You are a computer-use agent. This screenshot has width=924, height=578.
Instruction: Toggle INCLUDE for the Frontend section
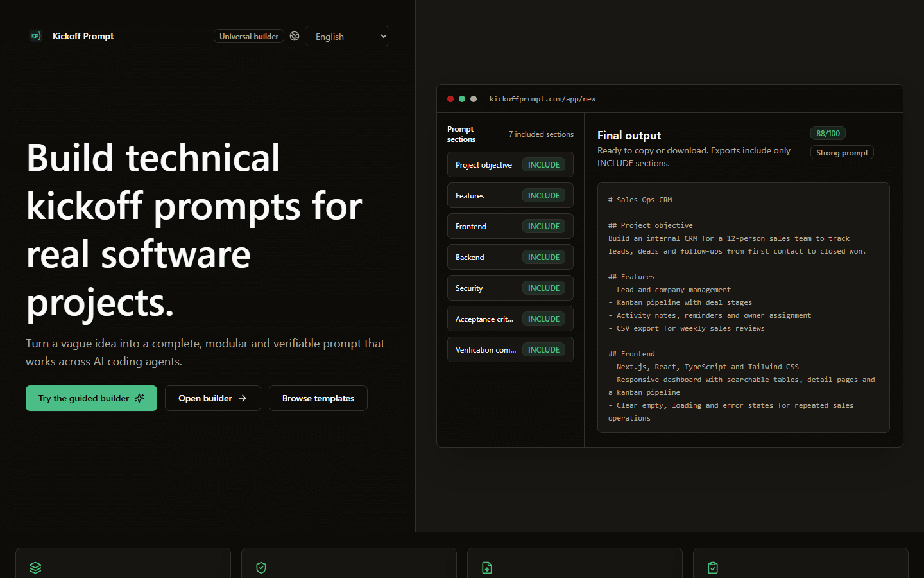pos(543,227)
